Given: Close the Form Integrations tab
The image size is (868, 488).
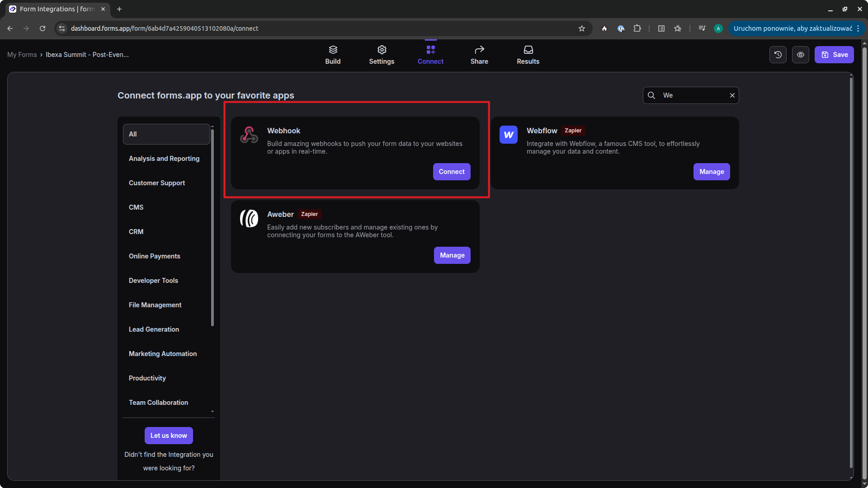Looking at the screenshot, I should (x=103, y=9).
